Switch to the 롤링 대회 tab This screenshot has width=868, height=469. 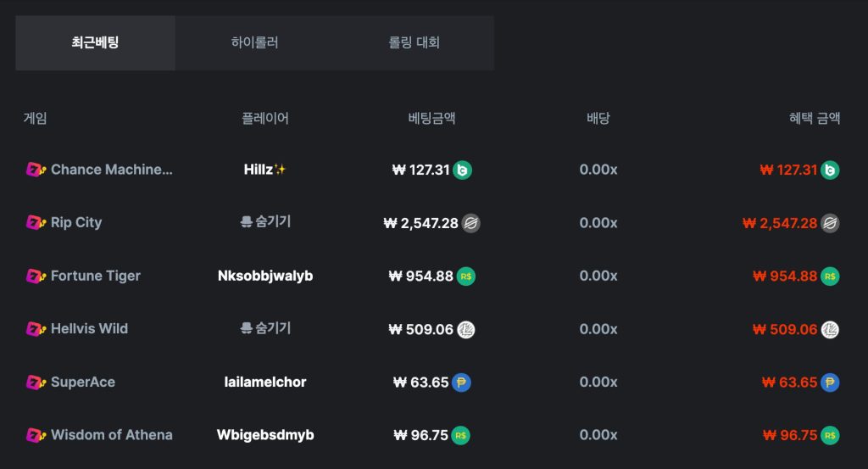[414, 42]
